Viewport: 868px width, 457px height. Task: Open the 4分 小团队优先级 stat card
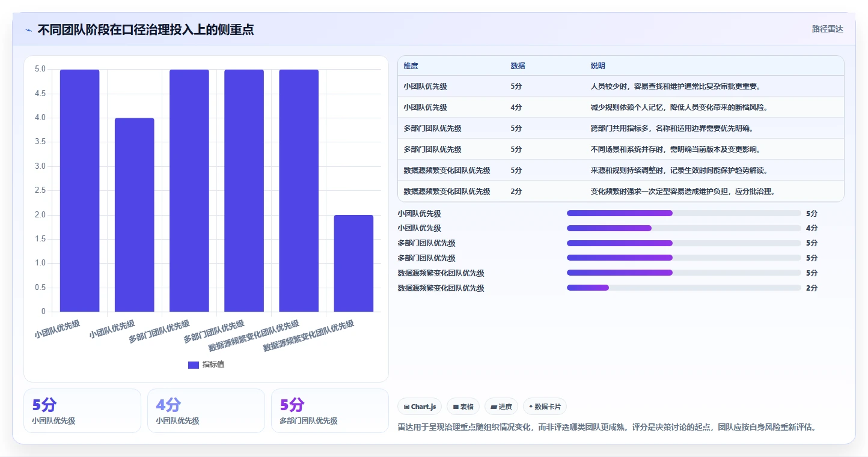206,411
